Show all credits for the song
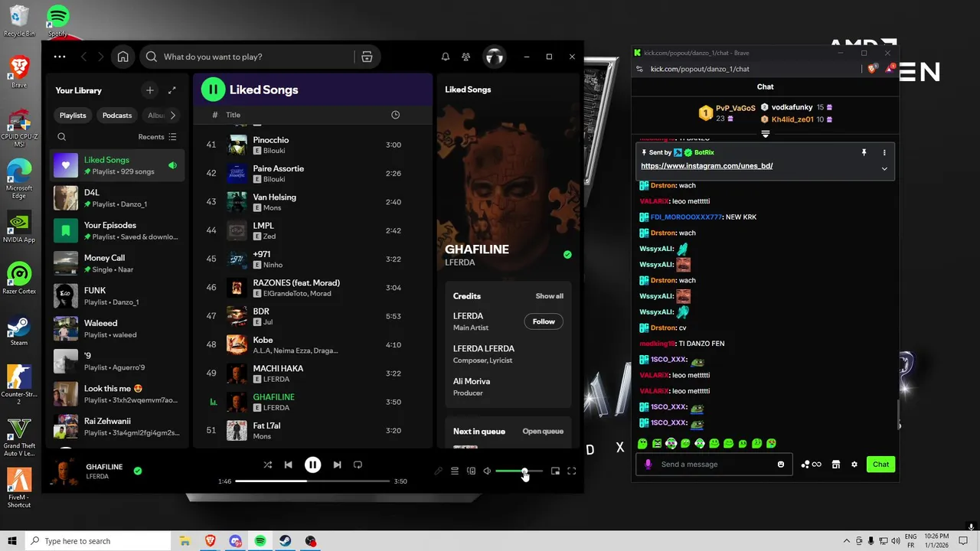 coord(549,296)
